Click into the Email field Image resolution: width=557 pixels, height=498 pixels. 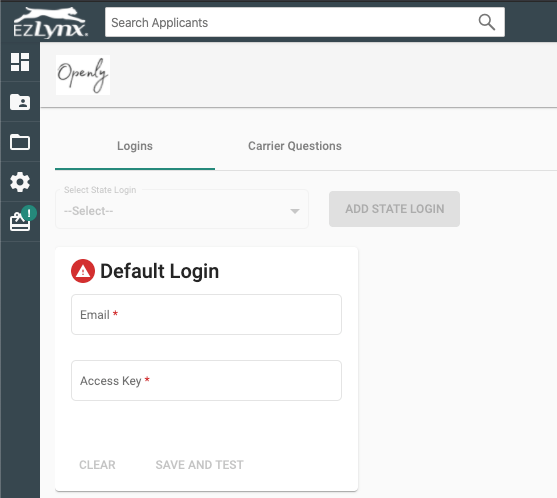206,314
